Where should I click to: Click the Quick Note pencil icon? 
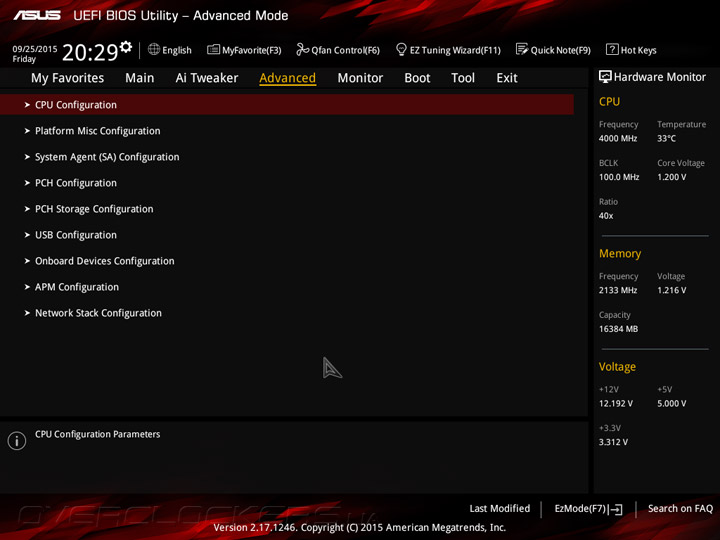click(x=522, y=49)
